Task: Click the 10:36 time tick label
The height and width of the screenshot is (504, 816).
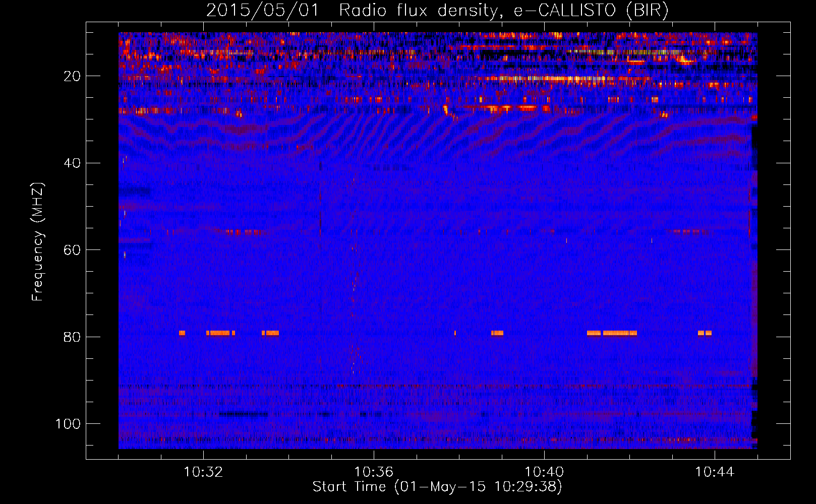Action: (x=374, y=472)
